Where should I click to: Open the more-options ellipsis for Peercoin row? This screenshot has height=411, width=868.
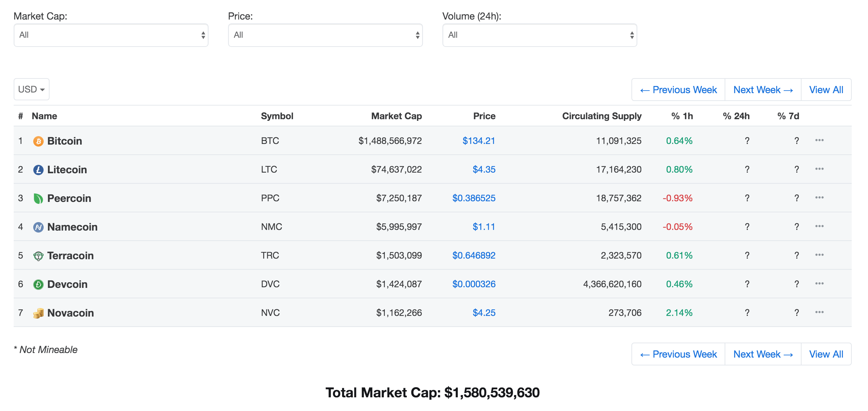819,197
